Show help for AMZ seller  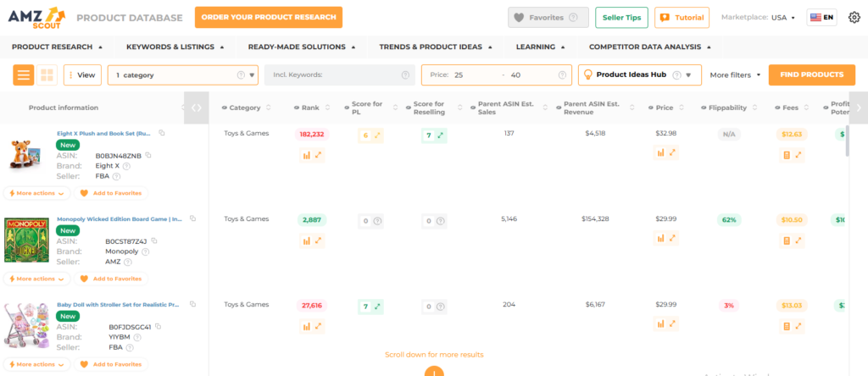127,262
